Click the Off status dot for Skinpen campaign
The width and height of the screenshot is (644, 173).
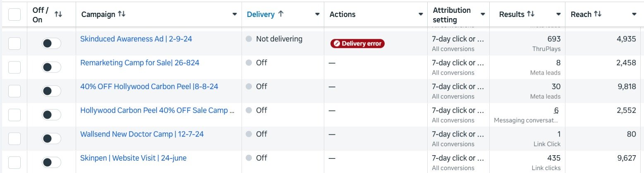(249, 158)
